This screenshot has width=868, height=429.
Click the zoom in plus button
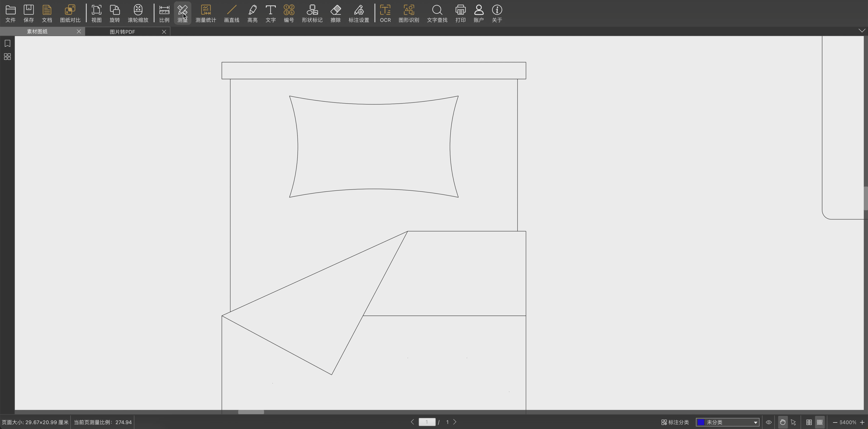862,422
